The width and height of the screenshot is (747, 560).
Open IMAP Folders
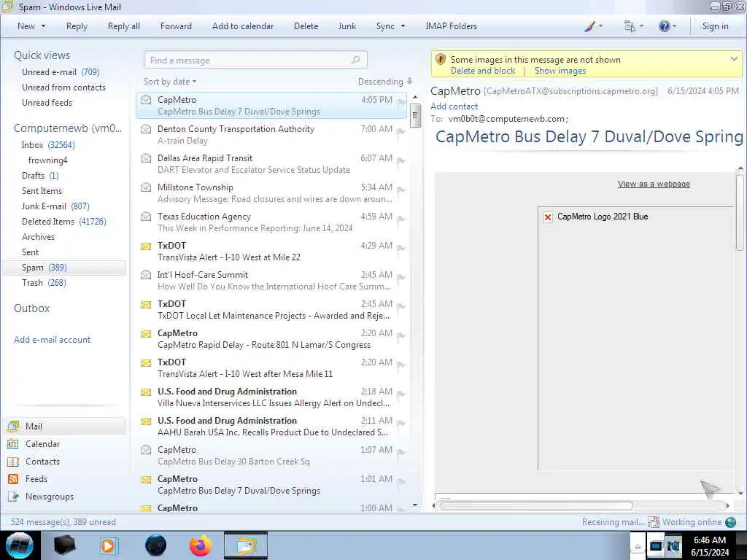451,26
